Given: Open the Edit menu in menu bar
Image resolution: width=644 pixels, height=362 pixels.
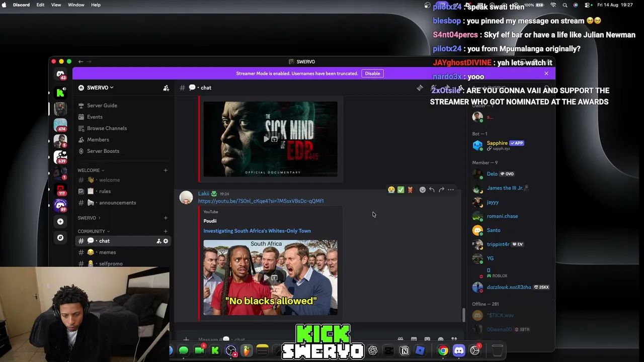Looking at the screenshot, I should (40, 5).
